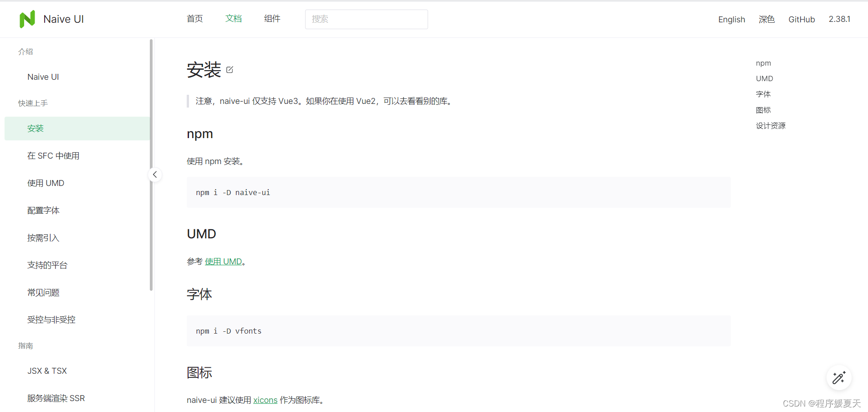Viewport: 868px width, 412px height.
Task: Open 配置字体 sidebar entry
Action: (43, 211)
